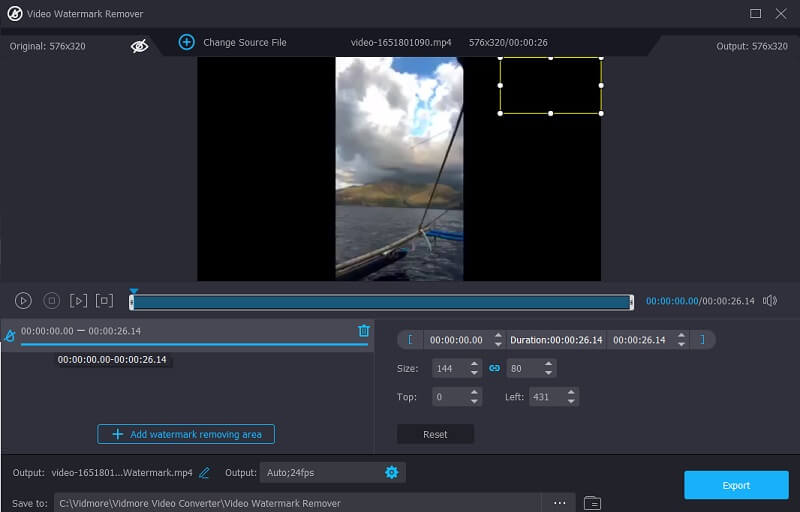Screen dimensions: 800x512
Task: Click the end time input 00:00:26.14
Action: pyautogui.click(x=640, y=340)
